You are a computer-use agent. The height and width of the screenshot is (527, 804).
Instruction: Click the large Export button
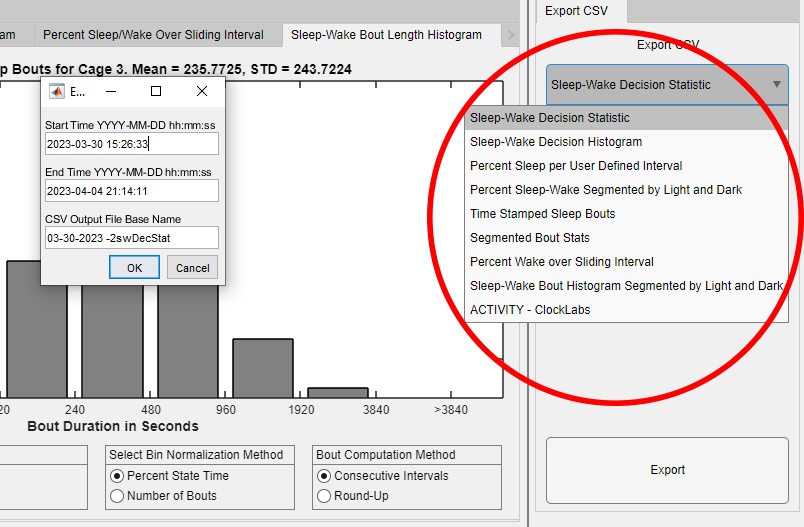[x=667, y=470]
